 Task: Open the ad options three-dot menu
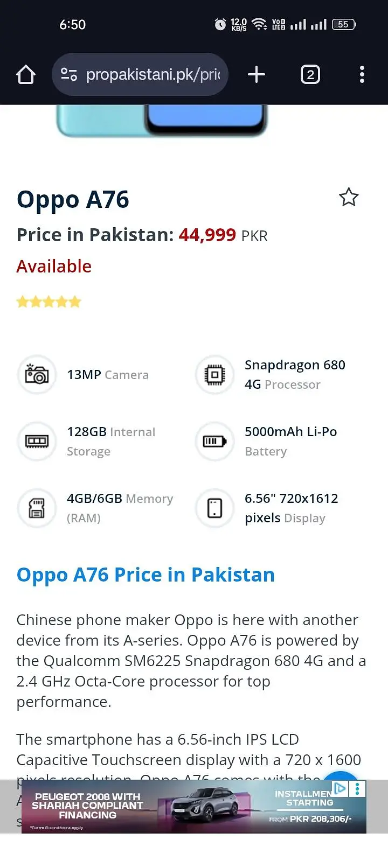coord(357,789)
